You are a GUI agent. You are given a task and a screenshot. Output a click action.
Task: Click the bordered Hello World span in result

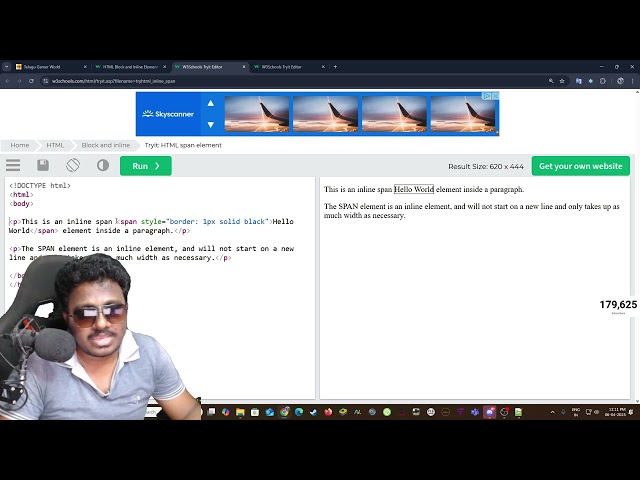click(413, 189)
